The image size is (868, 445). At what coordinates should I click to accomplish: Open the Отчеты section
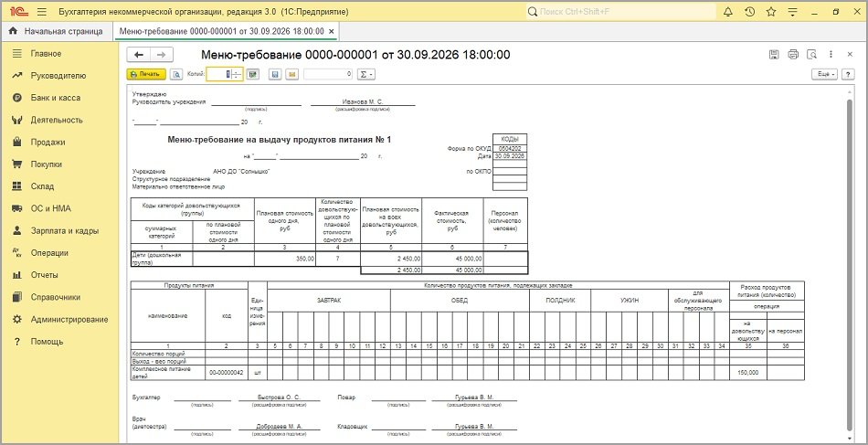point(44,275)
